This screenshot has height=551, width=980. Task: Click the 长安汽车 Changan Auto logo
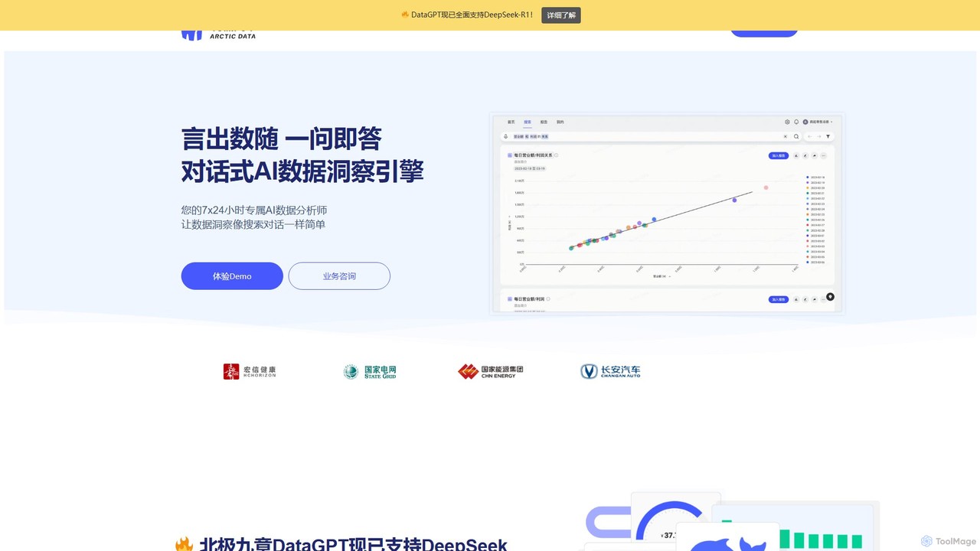610,371
